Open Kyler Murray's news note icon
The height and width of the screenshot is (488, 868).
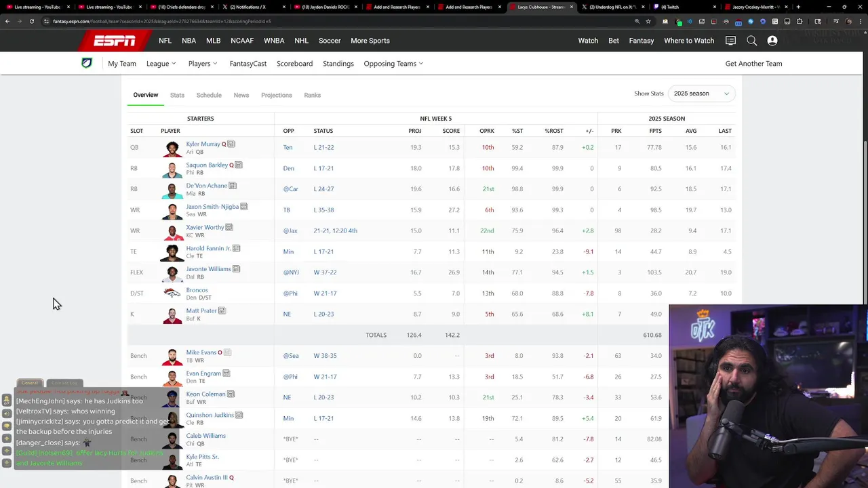click(231, 144)
